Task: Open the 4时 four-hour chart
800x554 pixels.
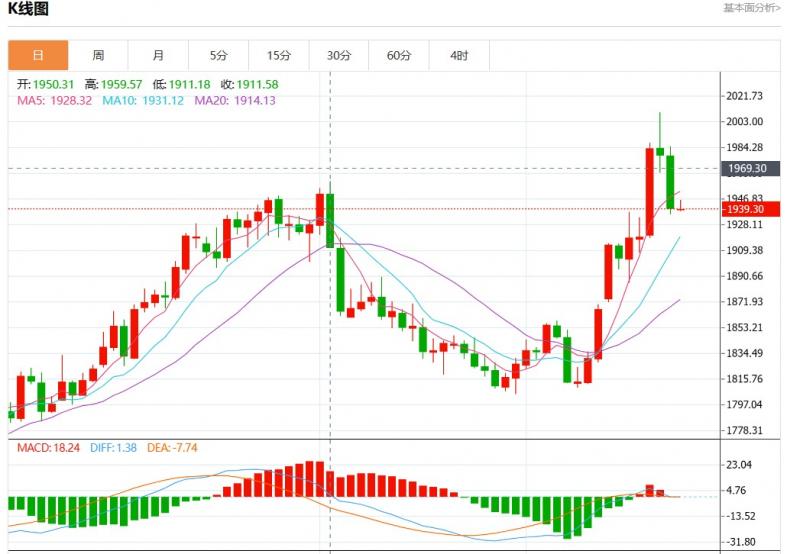Action: tap(459, 56)
